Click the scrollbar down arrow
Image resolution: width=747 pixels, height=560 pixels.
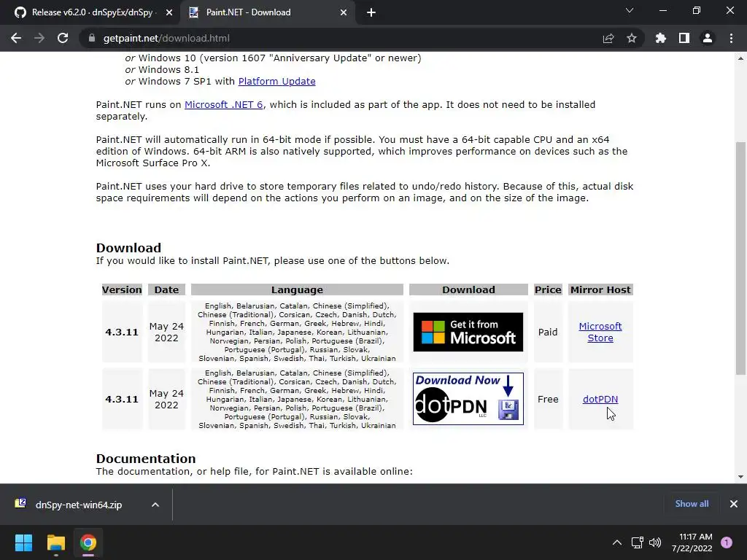coord(740,477)
